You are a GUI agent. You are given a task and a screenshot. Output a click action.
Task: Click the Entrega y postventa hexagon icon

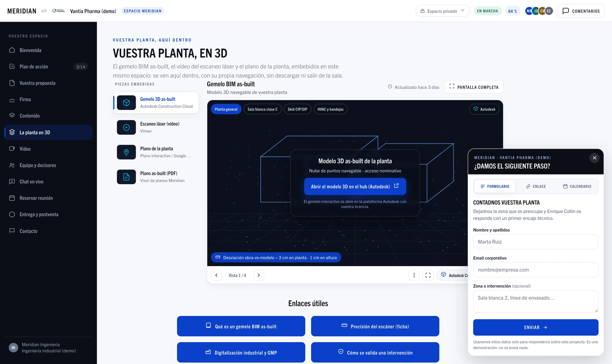click(x=12, y=214)
